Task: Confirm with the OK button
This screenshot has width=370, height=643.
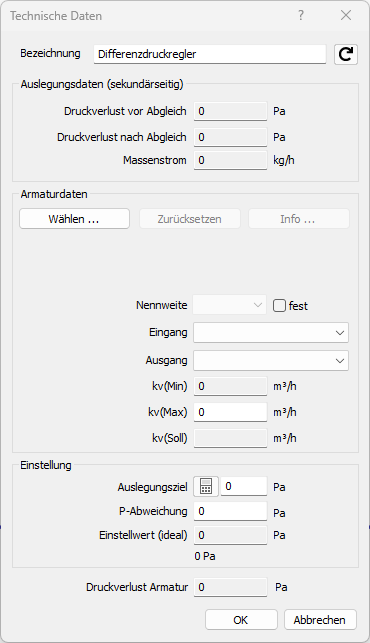Action: pyautogui.click(x=241, y=620)
